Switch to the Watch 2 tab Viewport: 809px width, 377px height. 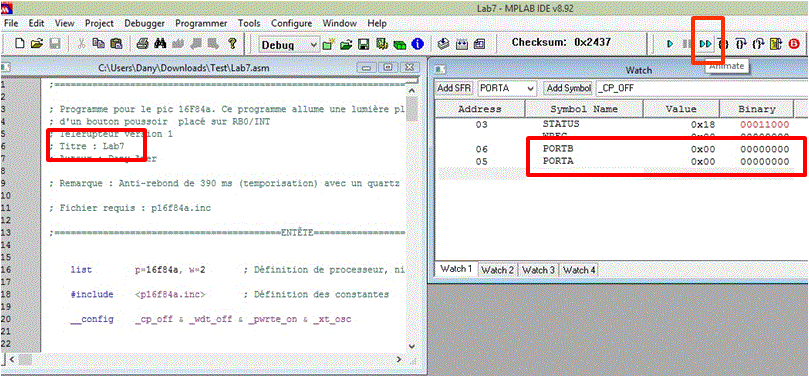pyautogui.click(x=497, y=270)
